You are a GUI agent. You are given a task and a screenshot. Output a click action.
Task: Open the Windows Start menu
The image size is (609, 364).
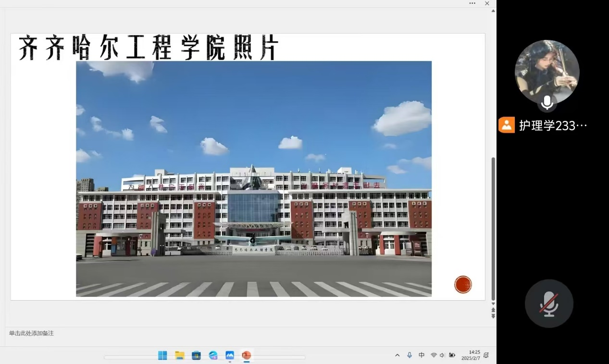coord(162,355)
